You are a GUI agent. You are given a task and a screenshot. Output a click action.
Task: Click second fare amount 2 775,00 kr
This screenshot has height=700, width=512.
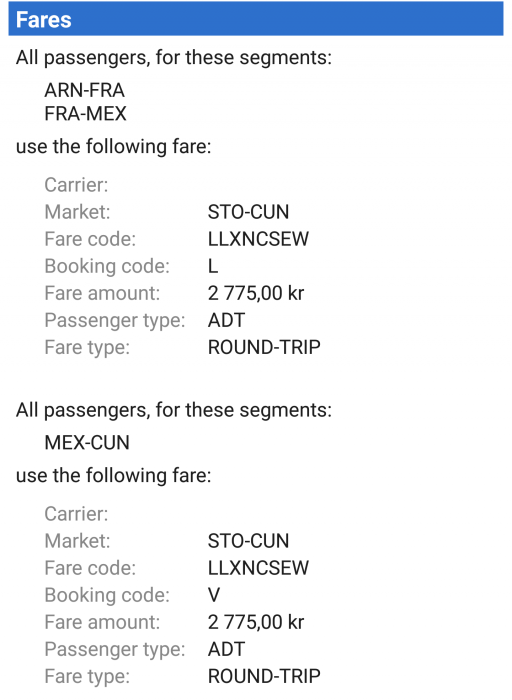pos(256,622)
